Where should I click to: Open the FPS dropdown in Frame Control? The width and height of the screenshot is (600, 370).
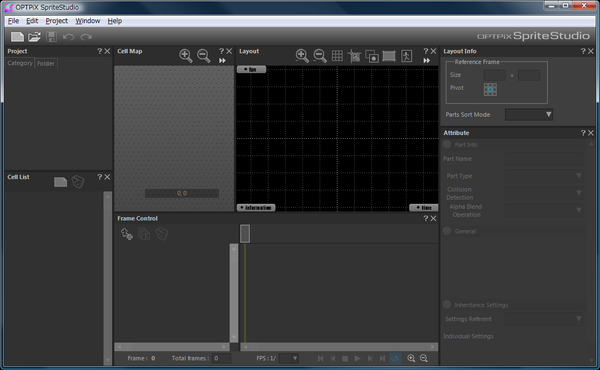pos(289,359)
